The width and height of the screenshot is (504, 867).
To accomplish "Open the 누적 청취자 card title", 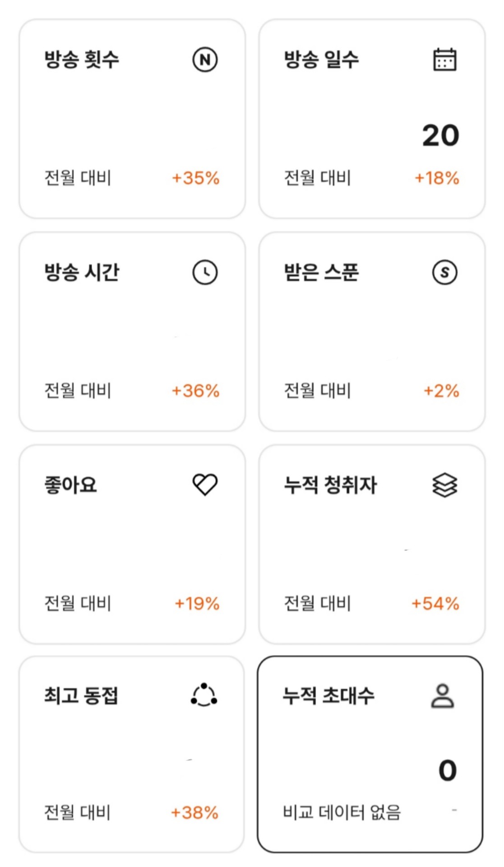I will (330, 485).
